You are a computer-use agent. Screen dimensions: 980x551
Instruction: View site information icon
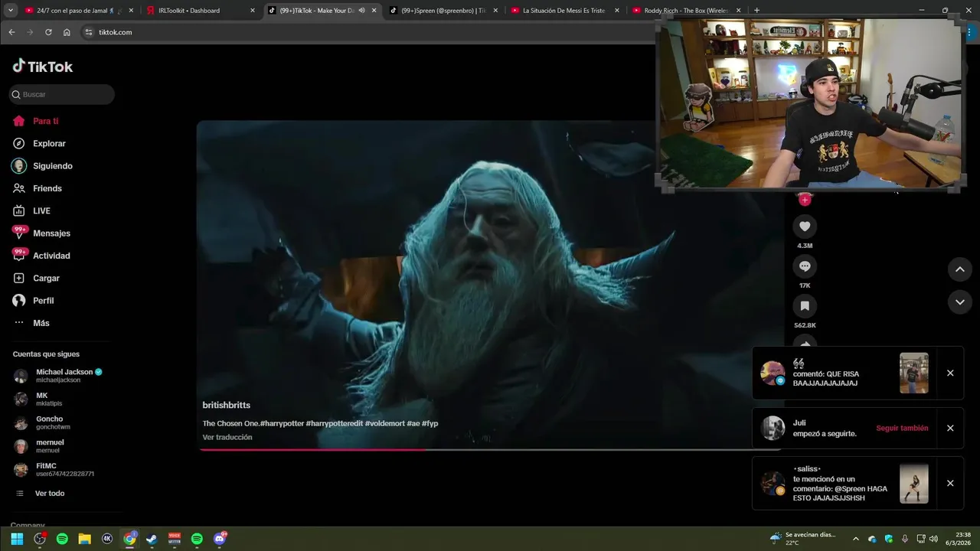coord(88,32)
